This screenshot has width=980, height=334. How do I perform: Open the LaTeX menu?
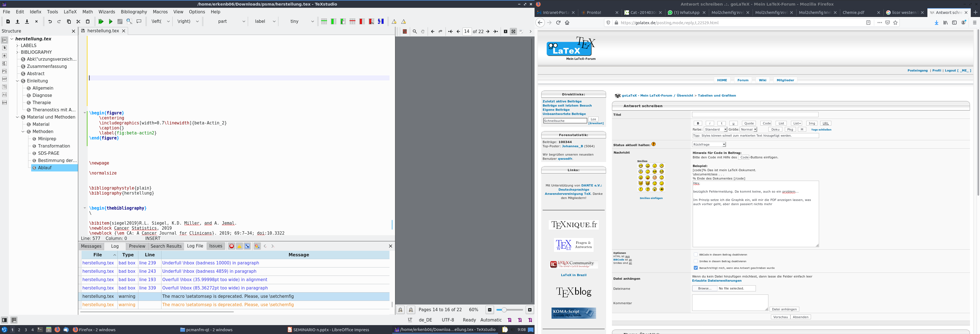coord(70,12)
